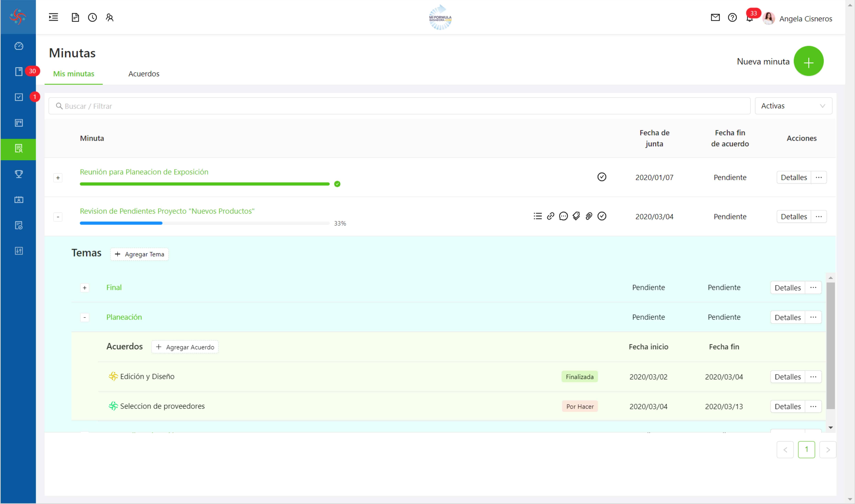
Task: Click the Buscar / Filtrar search field
Action: point(399,106)
